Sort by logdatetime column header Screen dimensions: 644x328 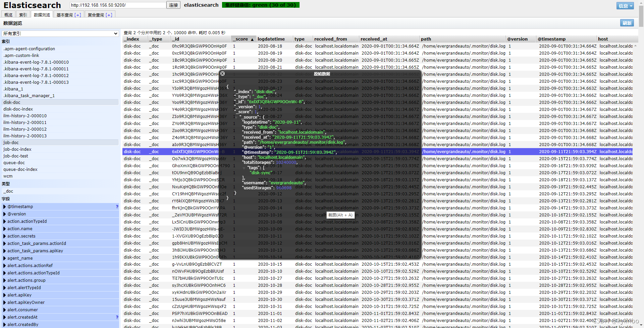tap(274, 39)
